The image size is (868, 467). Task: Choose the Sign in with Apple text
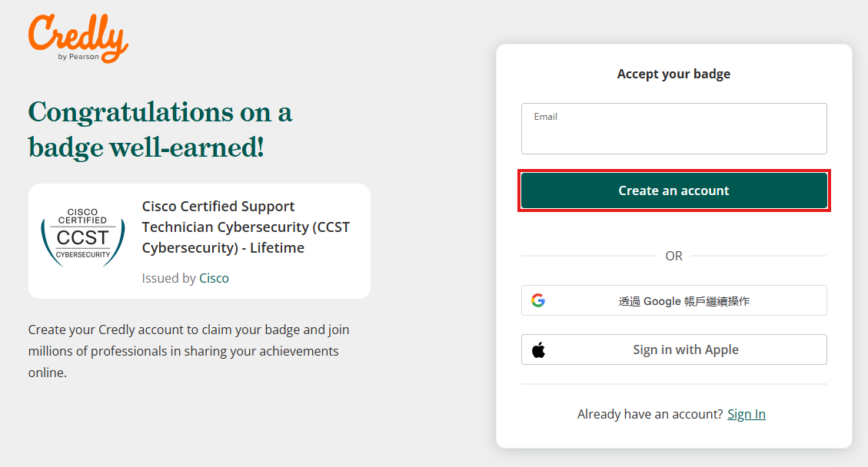[x=685, y=350]
